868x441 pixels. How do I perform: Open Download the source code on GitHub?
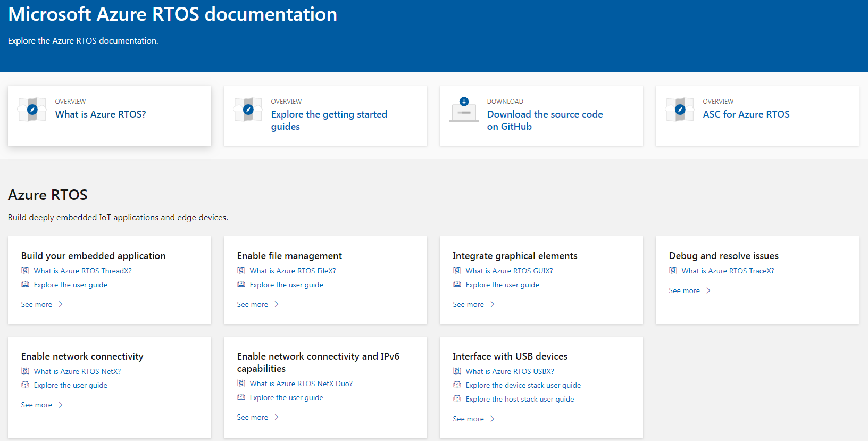[x=545, y=120]
